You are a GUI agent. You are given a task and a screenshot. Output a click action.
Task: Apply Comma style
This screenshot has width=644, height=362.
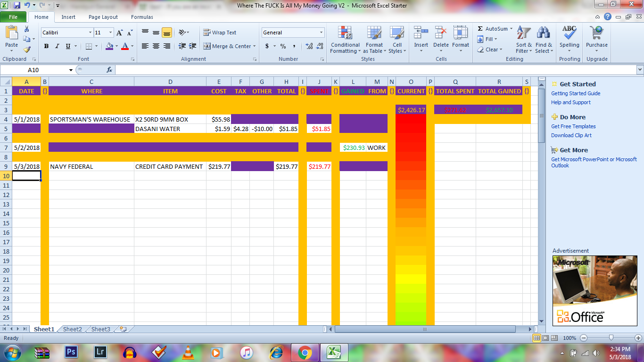[294, 46]
